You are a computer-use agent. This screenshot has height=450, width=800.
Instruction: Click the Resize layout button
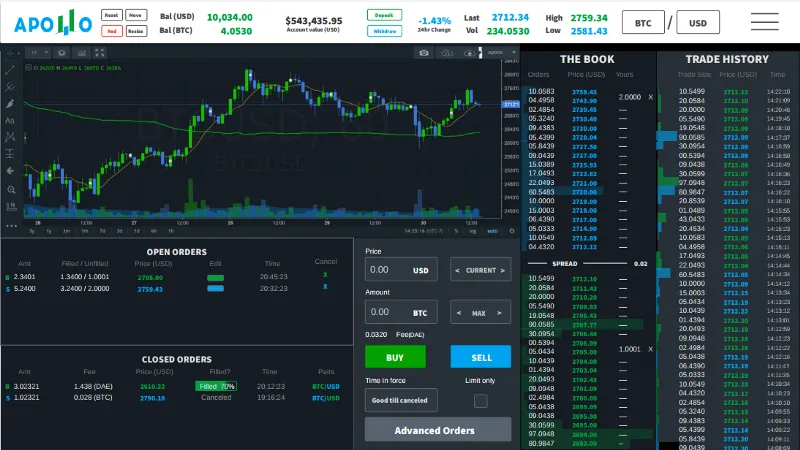tap(136, 31)
